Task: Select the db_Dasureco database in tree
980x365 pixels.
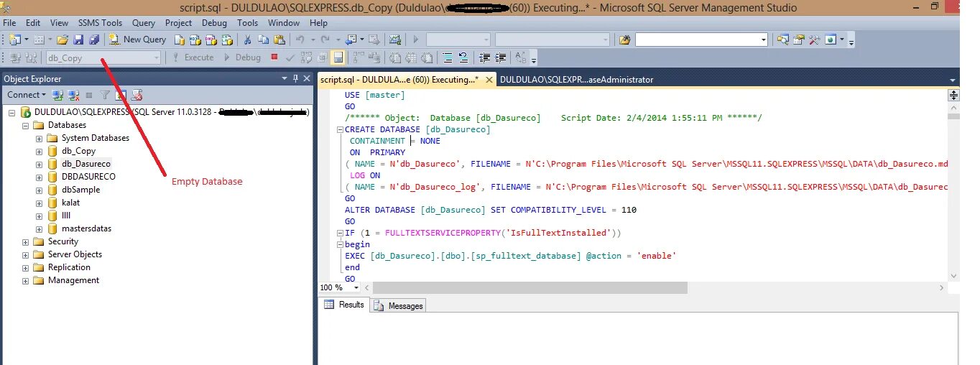Action: 85,164
